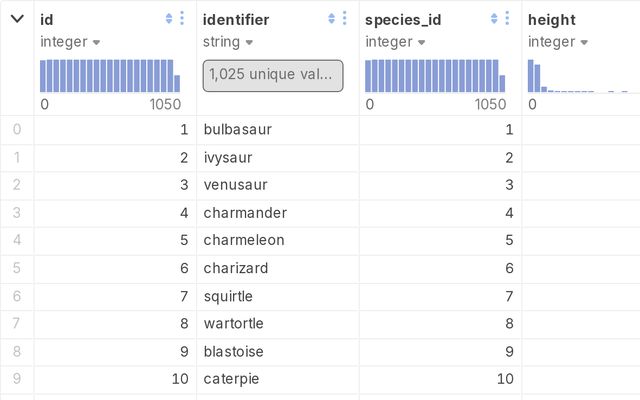Click the sort icon on id column
The width and height of the screenshot is (640, 400).
coord(168,19)
